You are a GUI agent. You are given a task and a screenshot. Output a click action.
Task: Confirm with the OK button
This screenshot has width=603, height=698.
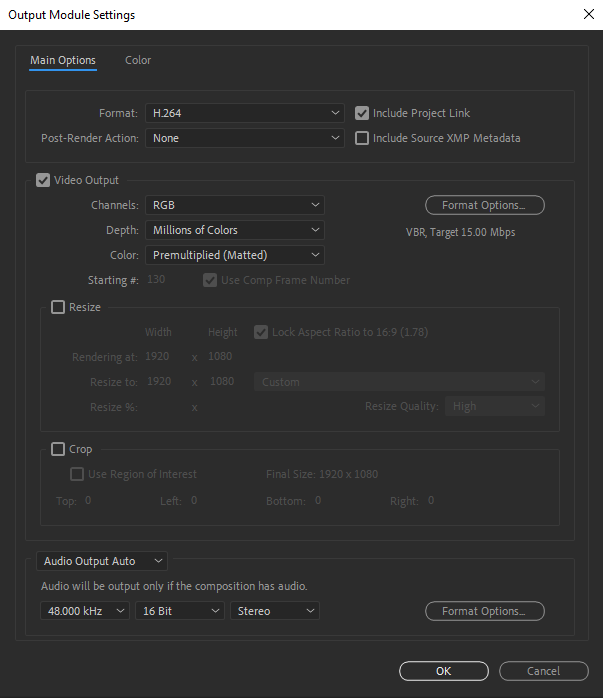(x=444, y=671)
